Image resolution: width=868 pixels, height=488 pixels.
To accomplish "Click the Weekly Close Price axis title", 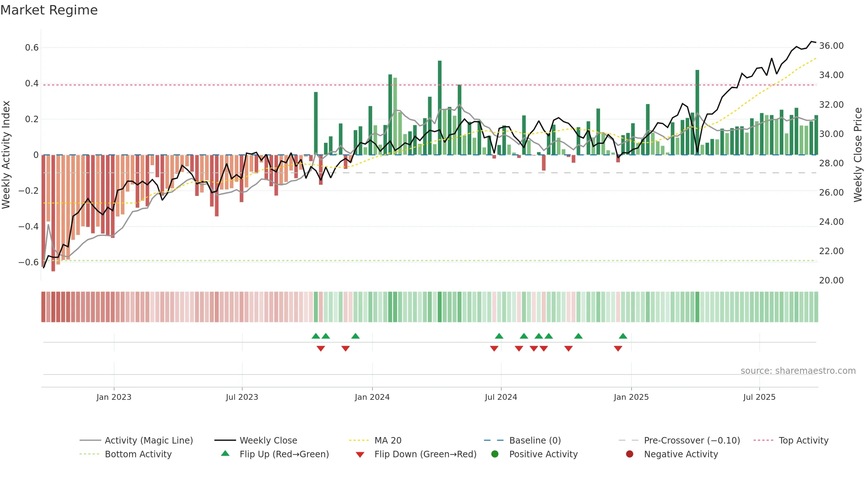I will 858,155.
